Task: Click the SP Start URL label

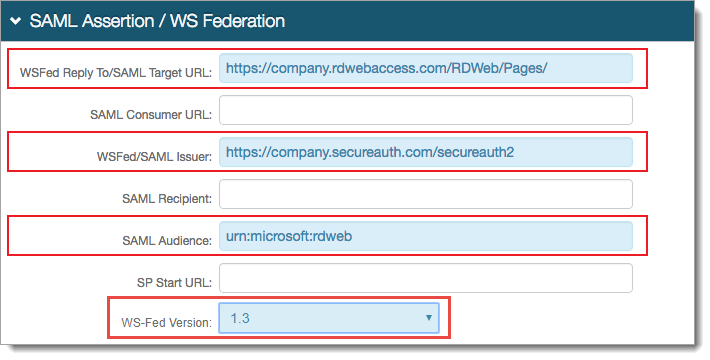Action: pos(174,283)
